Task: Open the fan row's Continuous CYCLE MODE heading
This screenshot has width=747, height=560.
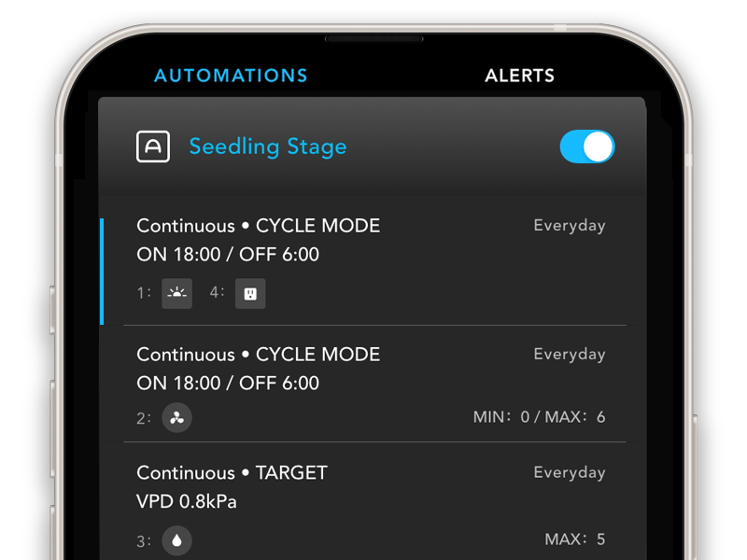Action: [258, 355]
